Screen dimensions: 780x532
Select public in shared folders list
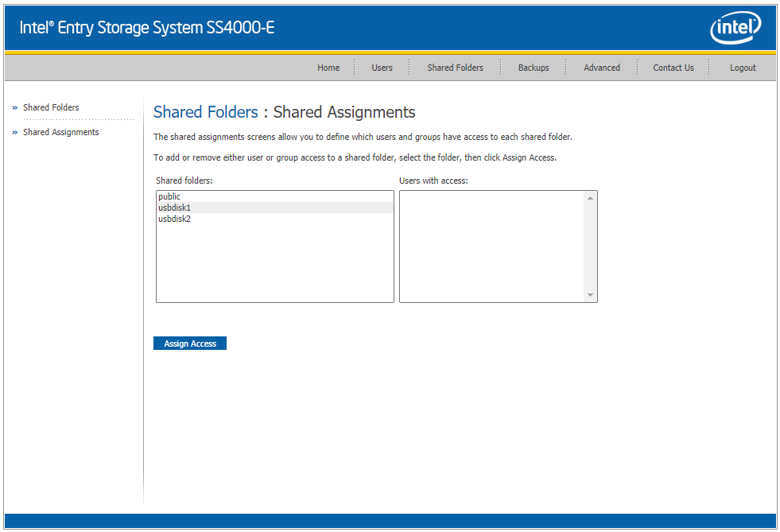click(x=274, y=196)
